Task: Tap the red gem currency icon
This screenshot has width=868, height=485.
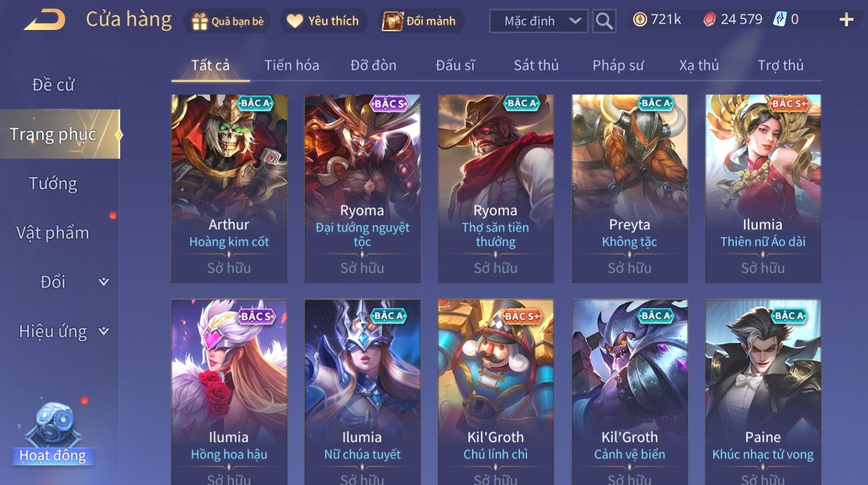Action: click(x=709, y=20)
